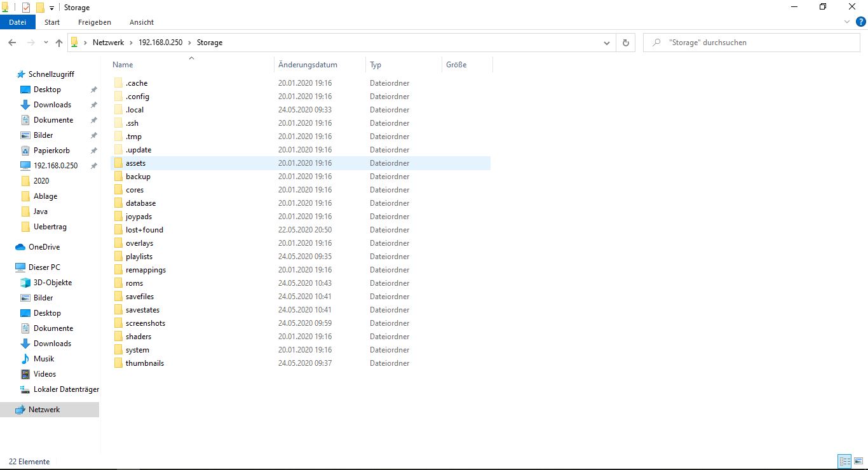Sort by the Größe column header
Viewport: 868px width, 470px height.
coord(466,65)
